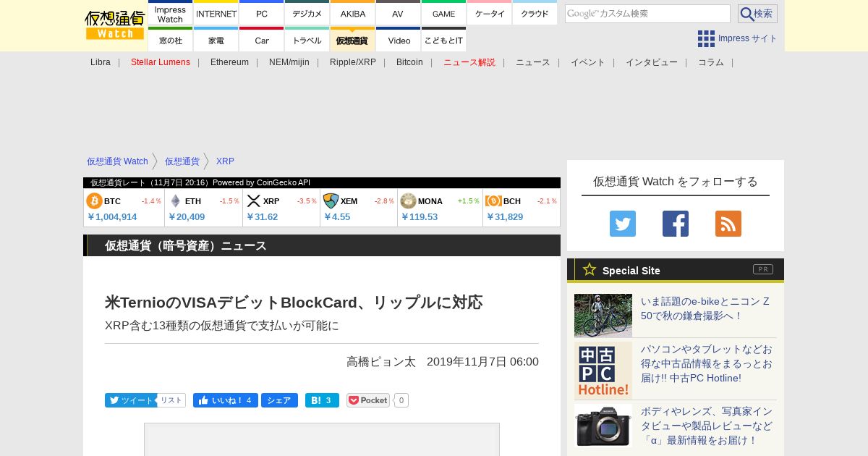868x456 pixels.
Task: Open the Stellar Lumens topic link
Action: (161, 62)
